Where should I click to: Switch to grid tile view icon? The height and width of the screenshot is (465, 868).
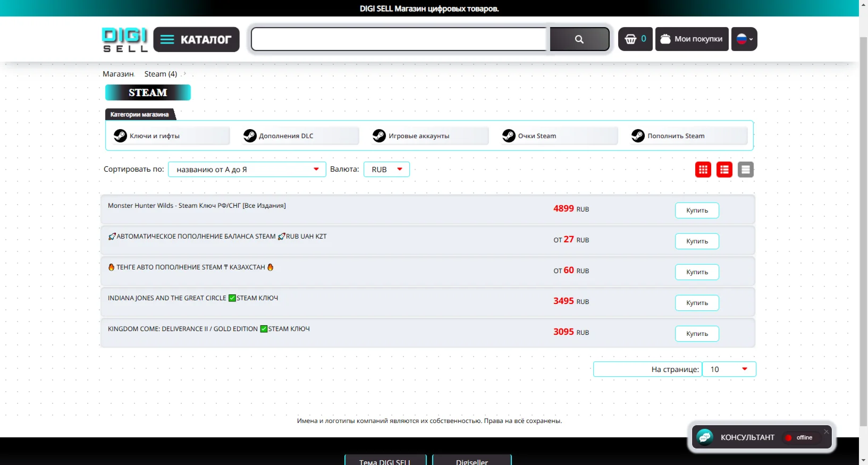pyautogui.click(x=703, y=170)
